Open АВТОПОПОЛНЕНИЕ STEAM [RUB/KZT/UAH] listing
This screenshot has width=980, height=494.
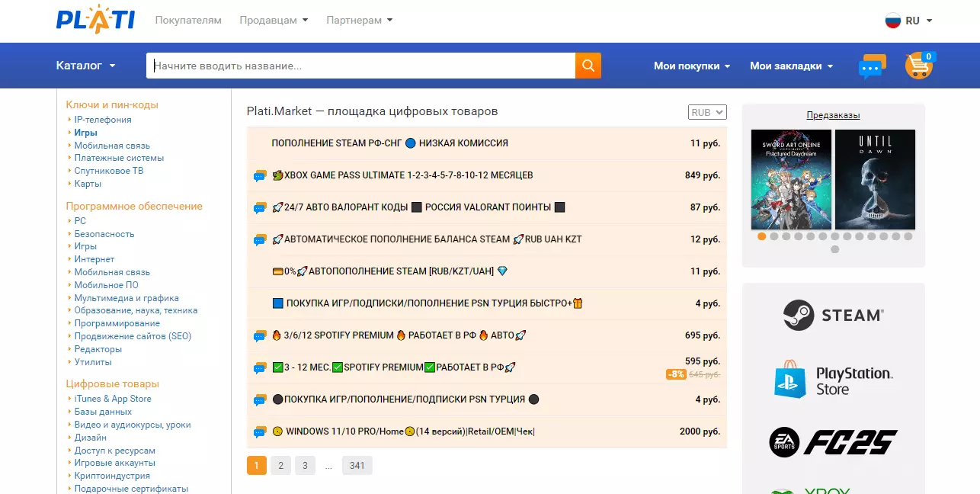pyautogui.click(x=389, y=271)
